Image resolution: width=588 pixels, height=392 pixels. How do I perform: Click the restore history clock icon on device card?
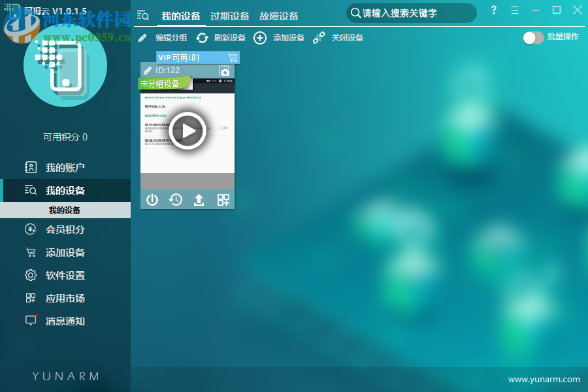(x=176, y=199)
